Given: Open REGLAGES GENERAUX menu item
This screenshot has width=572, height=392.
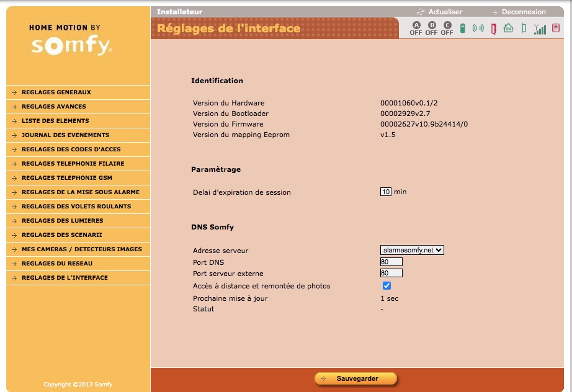Looking at the screenshot, I should (56, 92).
